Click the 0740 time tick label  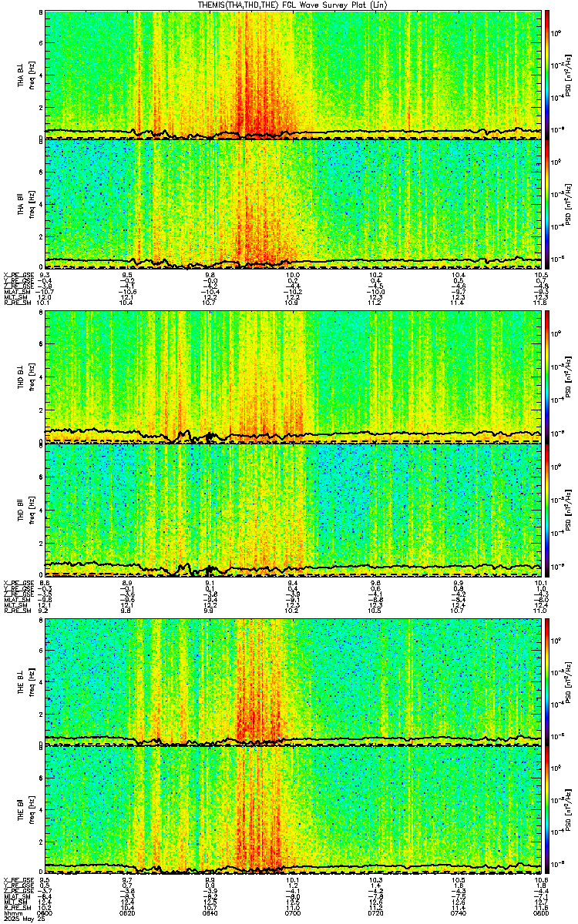[x=459, y=913]
